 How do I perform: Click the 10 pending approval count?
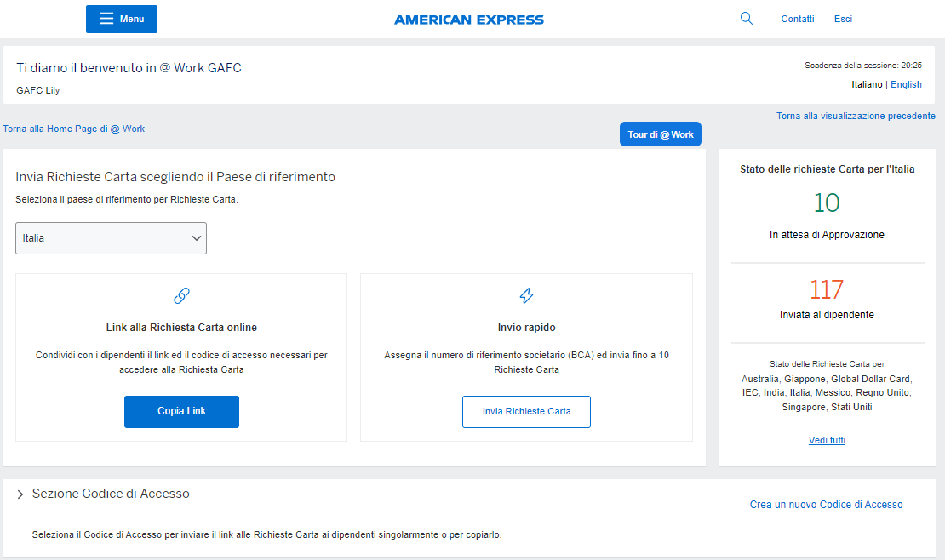point(826,203)
